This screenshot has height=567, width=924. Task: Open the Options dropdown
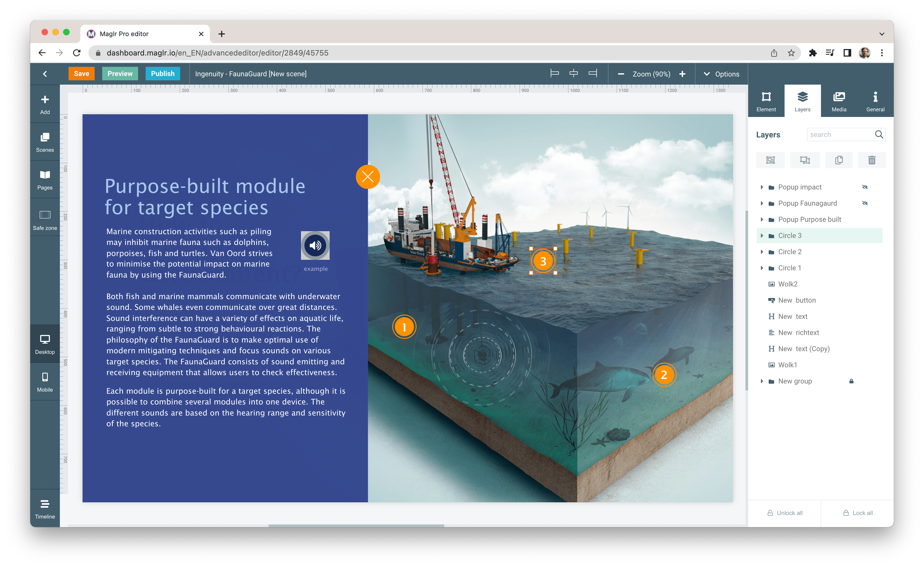[721, 74]
